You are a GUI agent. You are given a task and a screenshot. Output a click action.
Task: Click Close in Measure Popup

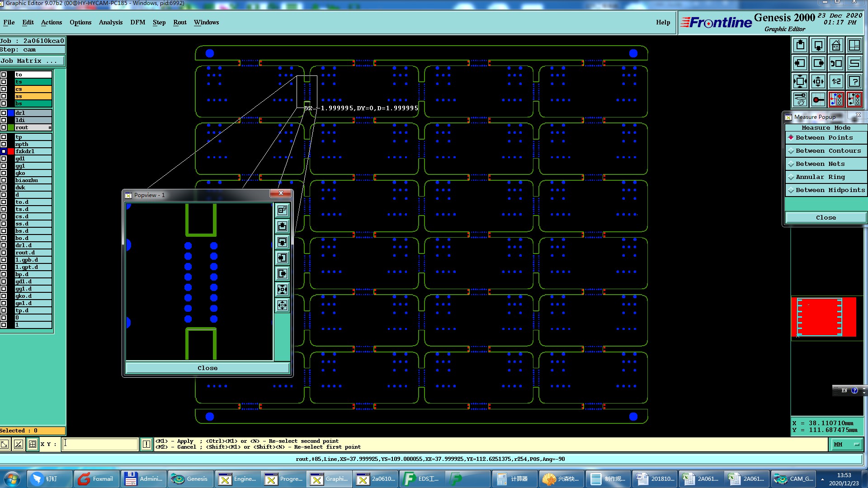click(826, 217)
